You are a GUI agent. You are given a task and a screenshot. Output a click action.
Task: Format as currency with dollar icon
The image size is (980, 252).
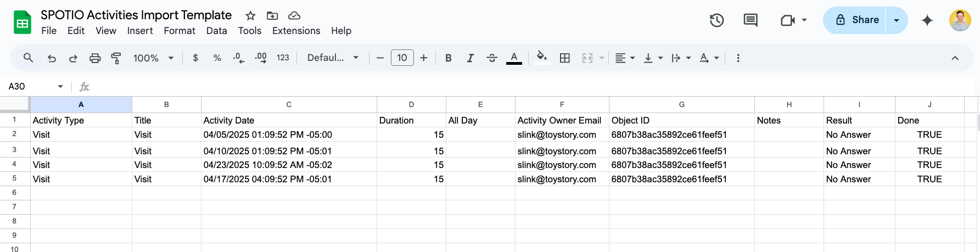pyautogui.click(x=195, y=58)
